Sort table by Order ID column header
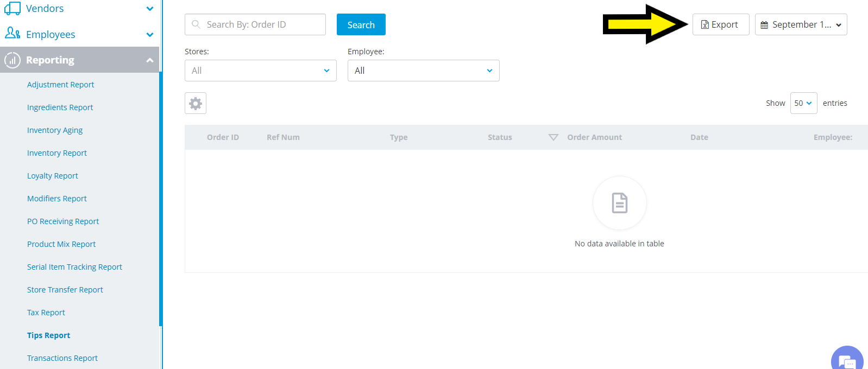This screenshot has height=369, width=868. click(x=223, y=137)
